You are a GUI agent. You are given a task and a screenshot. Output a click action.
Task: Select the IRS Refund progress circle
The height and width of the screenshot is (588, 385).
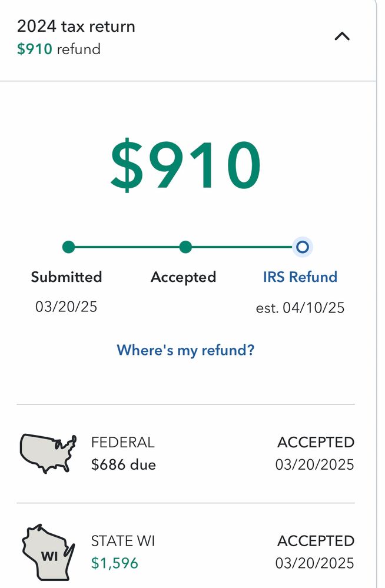pos(303,247)
